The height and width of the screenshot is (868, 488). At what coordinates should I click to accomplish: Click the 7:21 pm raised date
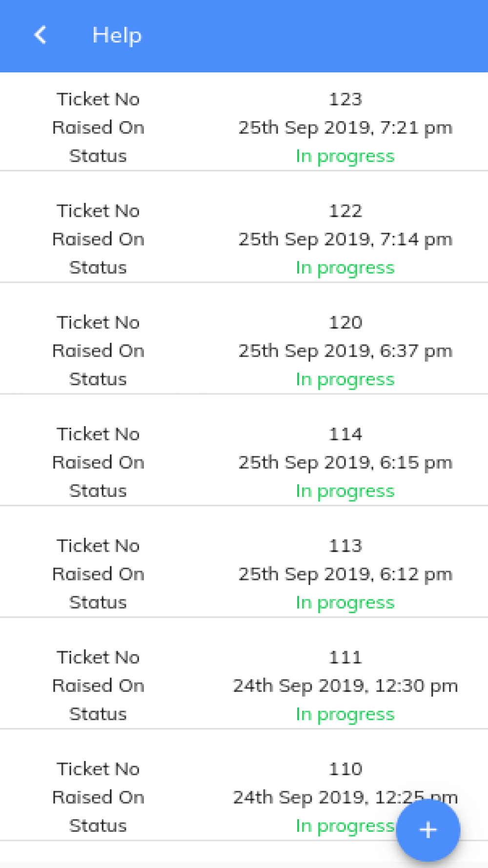(x=346, y=128)
